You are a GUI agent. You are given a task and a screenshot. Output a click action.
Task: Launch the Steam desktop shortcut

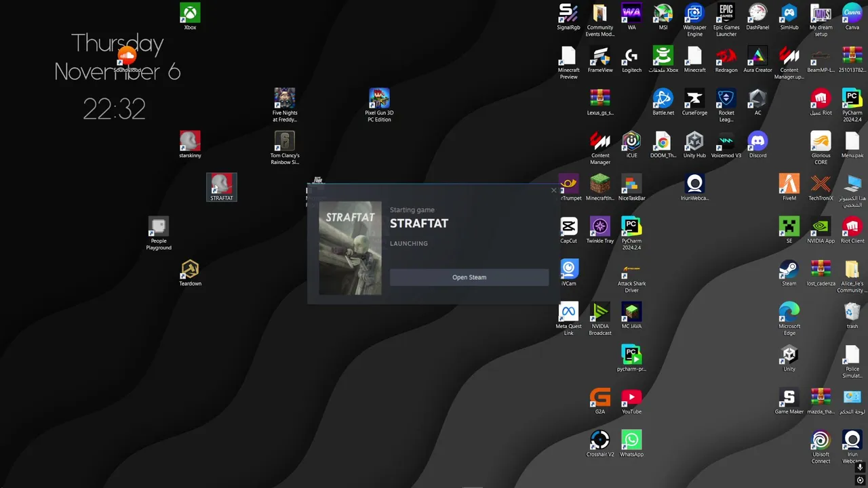point(789,272)
